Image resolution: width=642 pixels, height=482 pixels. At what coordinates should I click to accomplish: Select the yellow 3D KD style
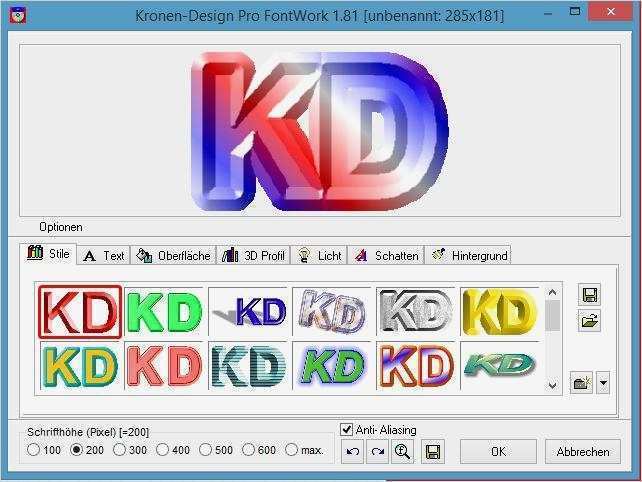[x=500, y=312]
